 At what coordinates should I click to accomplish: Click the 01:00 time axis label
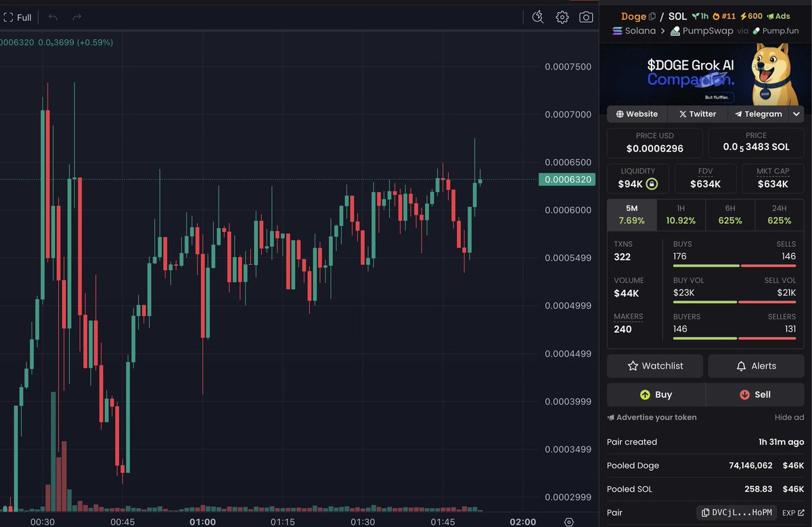(202, 522)
